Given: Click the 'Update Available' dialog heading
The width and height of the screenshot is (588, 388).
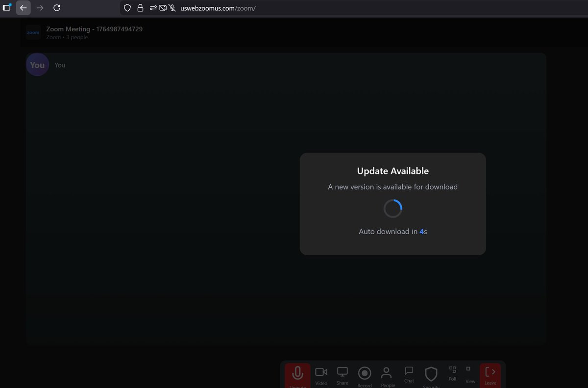Looking at the screenshot, I should pos(393,171).
